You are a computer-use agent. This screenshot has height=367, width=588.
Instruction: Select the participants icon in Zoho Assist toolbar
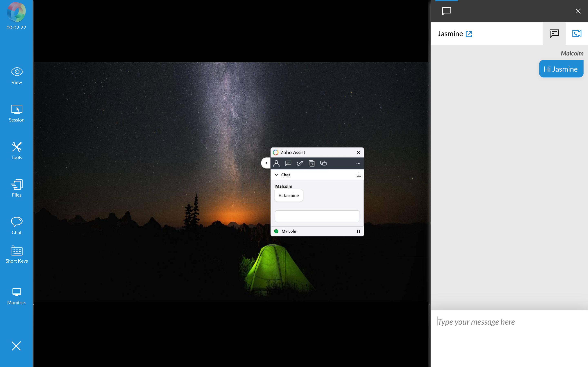pyautogui.click(x=276, y=163)
